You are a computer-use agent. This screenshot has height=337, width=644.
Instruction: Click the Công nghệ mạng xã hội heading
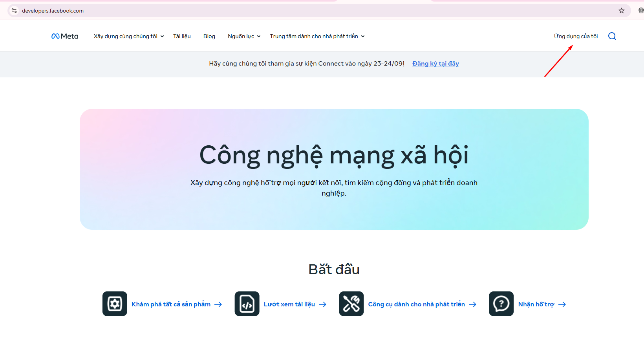tap(334, 155)
